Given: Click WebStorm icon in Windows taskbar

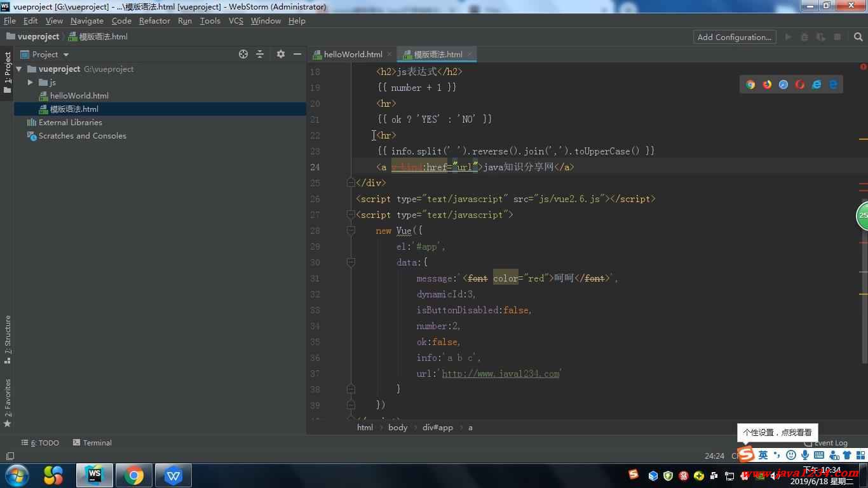Looking at the screenshot, I should click(95, 475).
